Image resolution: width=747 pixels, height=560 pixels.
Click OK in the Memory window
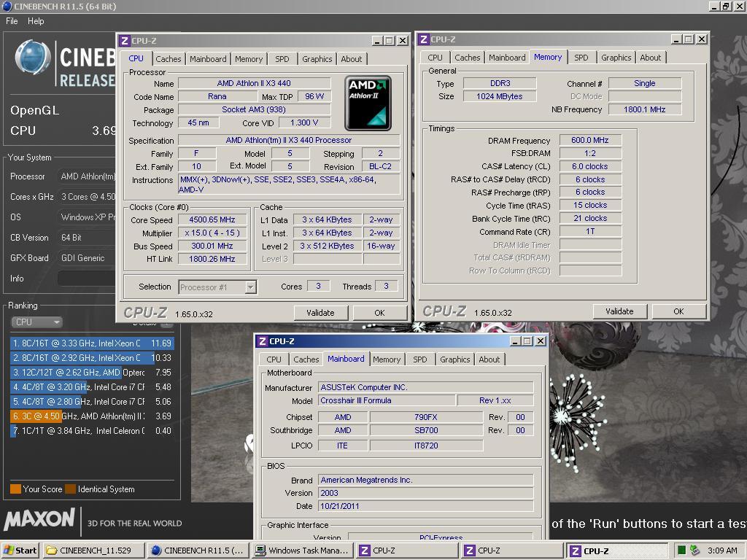point(678,311)
